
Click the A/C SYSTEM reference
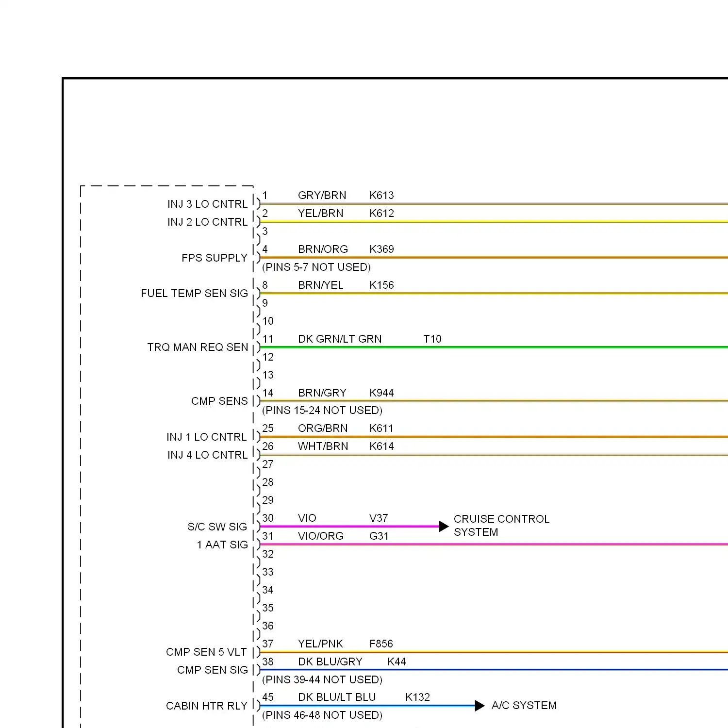(x=524, y=705)
